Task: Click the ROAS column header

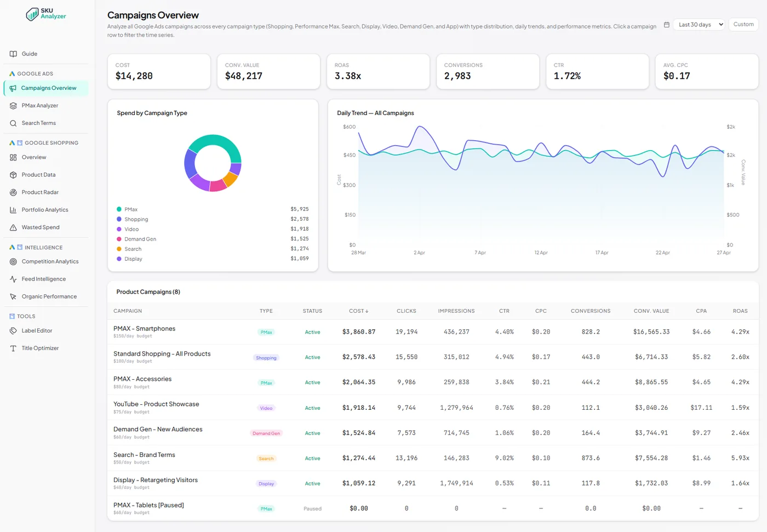Action: (x=740, y=311)
